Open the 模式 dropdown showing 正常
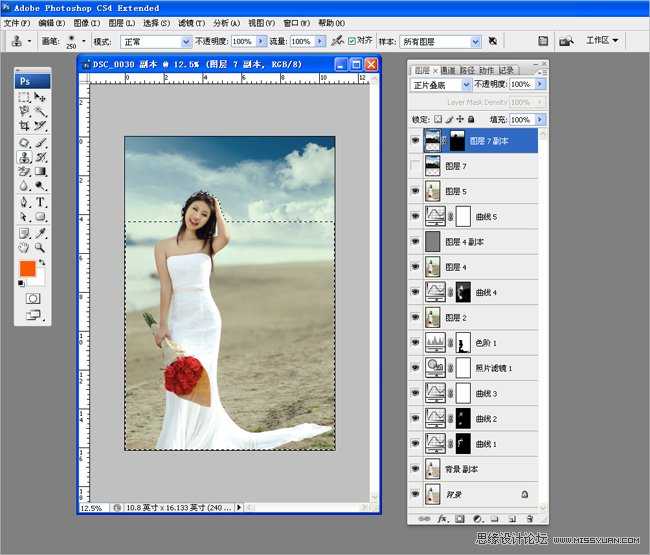The width and height of the screenshot is (650, 555). 155,42
